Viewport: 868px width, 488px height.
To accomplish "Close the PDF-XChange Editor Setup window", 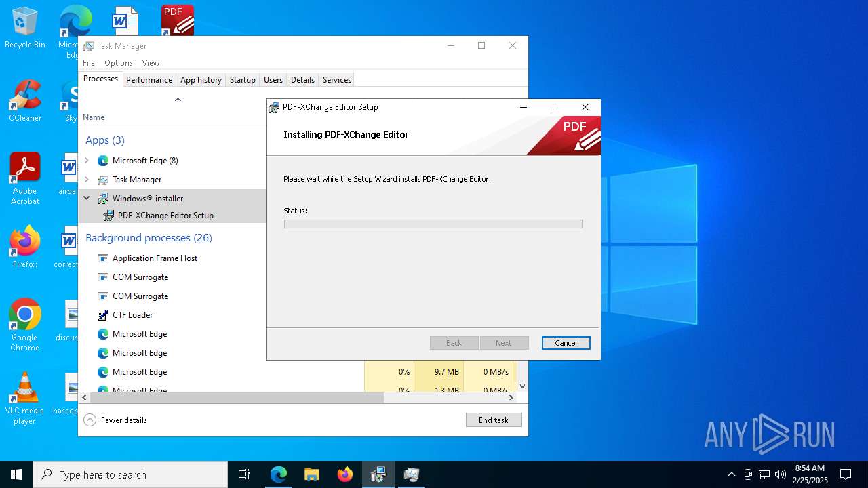I will click(585, 107).
